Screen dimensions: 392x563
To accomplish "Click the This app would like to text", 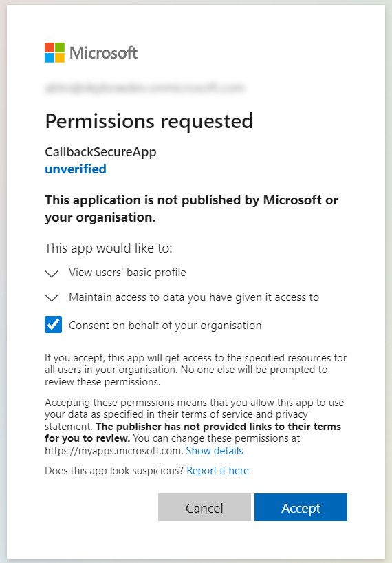I will pyautogui.click(x=108, y=248).
